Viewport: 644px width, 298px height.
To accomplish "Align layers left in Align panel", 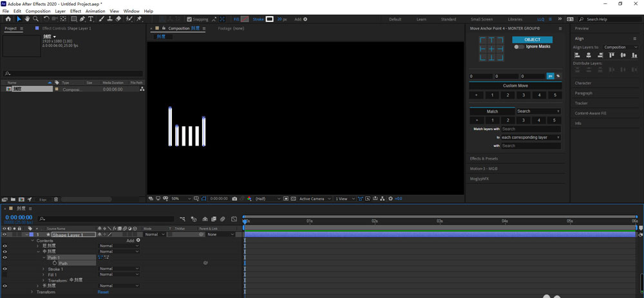I will (x=578, y=55).
